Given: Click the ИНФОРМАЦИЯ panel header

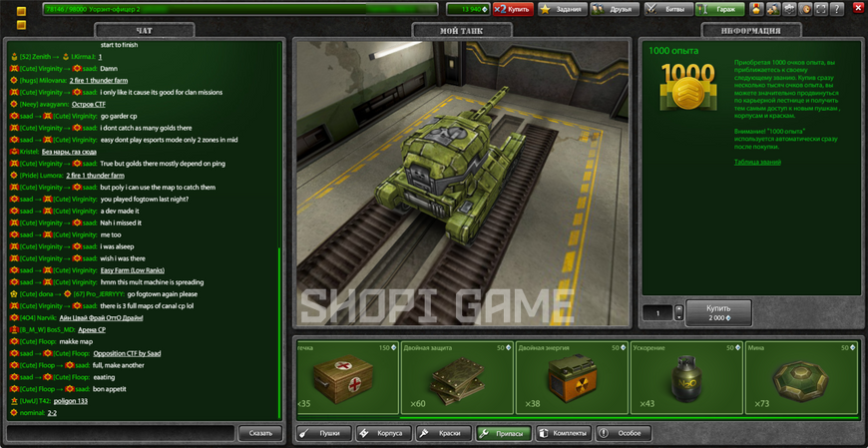Looking at the screenshot, I should pyautogui.click(x=751, y=31).
